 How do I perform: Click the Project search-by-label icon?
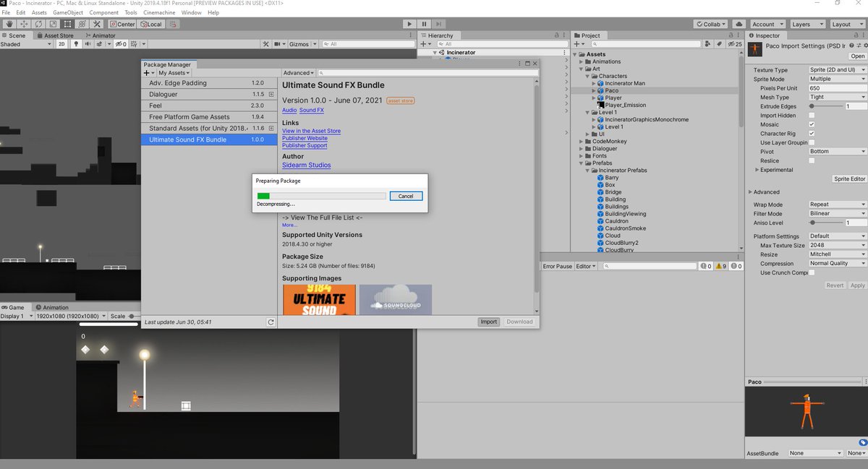coord(721,44)
